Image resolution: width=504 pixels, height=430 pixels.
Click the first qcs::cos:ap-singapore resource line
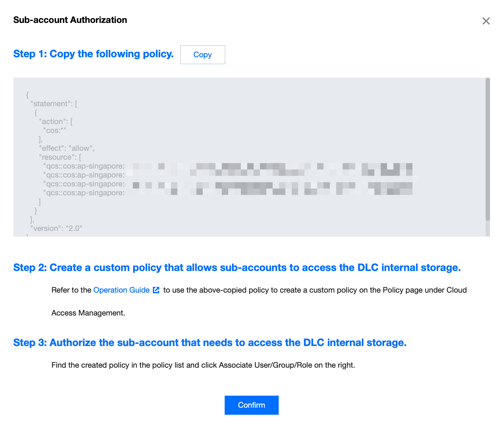84,166
